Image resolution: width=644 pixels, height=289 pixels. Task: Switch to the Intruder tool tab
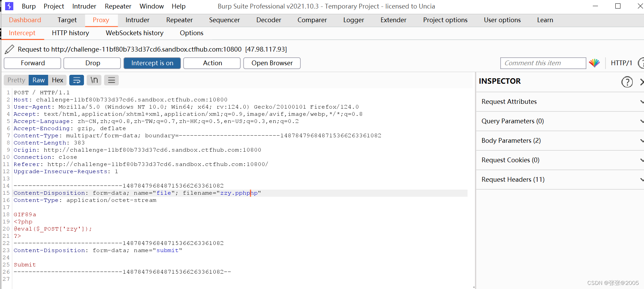138,20
